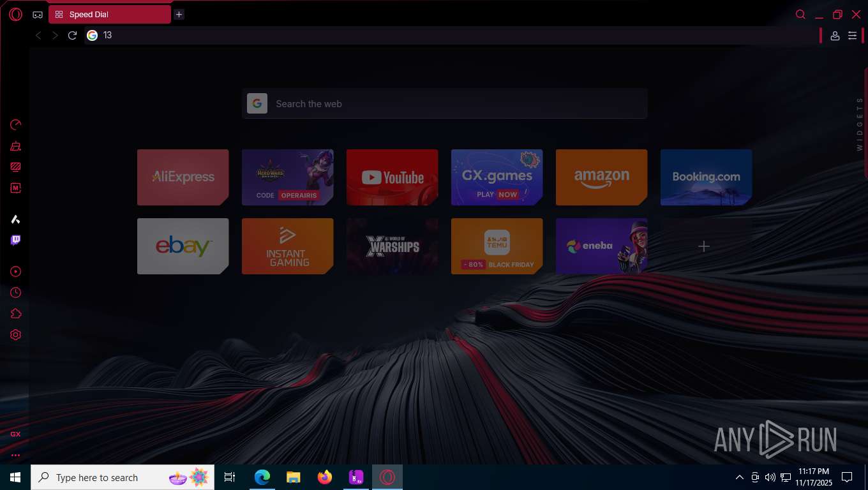Add a new speed dial site
868x490 pixels.
click(x=704, y=246)
